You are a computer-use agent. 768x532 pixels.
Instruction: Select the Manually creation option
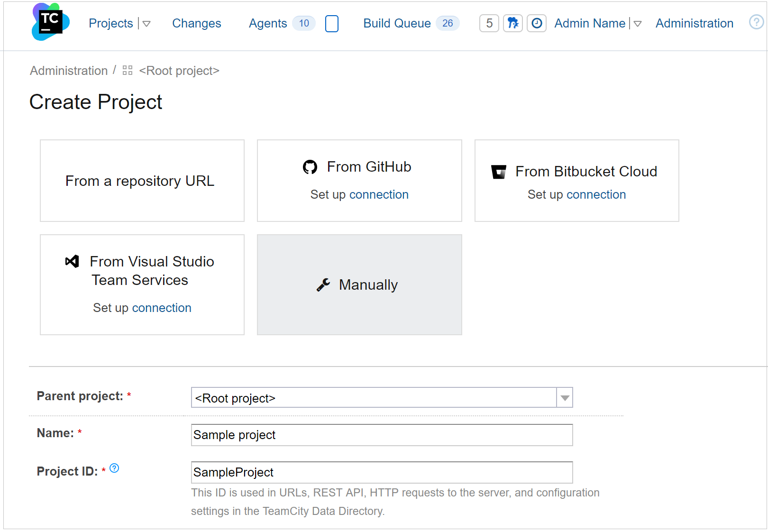click(359, 284)
